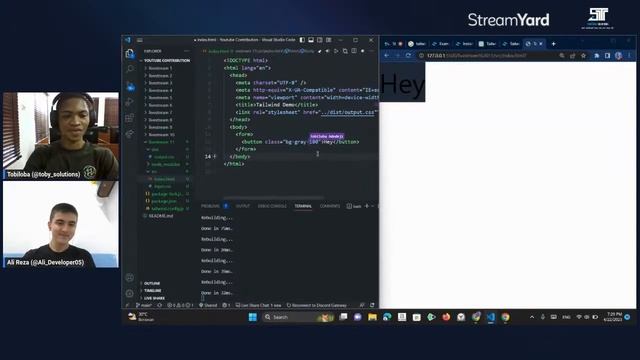
Task: Open the Search view in VS Code's activity bar
Action: tap(130, 70)
